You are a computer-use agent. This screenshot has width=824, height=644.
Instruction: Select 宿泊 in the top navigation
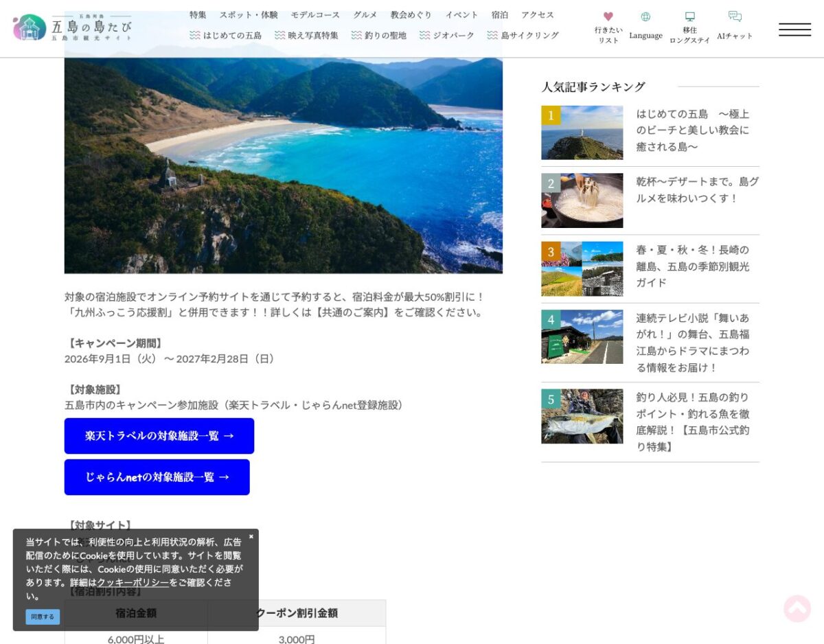(500, 14)
